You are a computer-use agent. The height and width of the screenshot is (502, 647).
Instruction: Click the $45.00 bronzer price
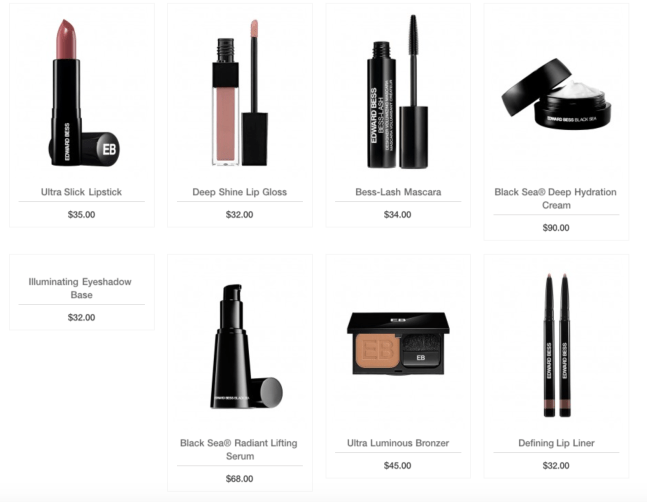pos(397,465)
